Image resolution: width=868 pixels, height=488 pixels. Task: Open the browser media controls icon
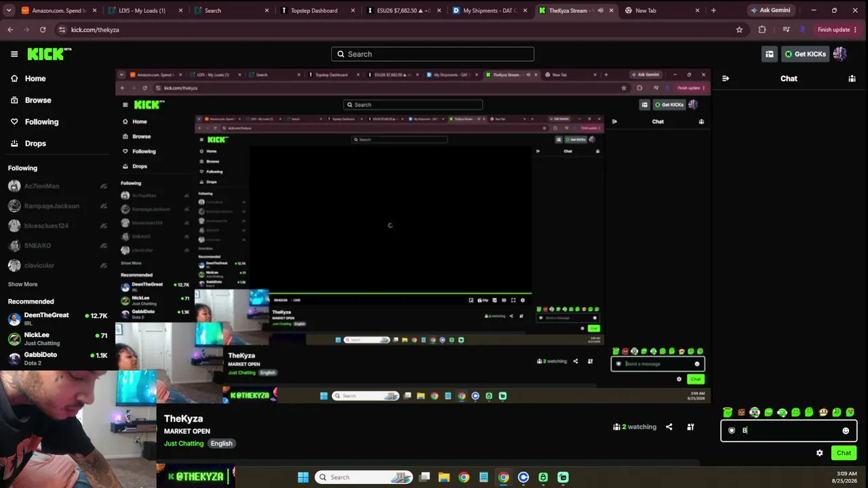786,30
